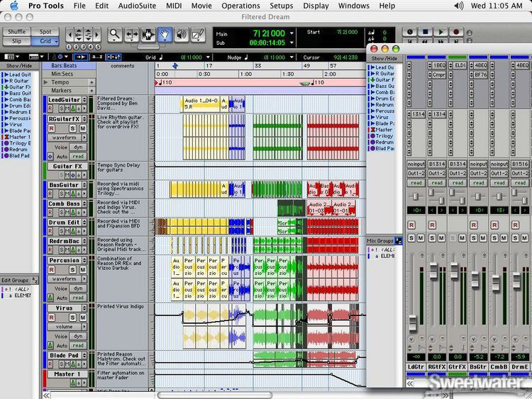Click RGuitarFX track automation read button
Screen dimensions: 532x399
point(78,157)
